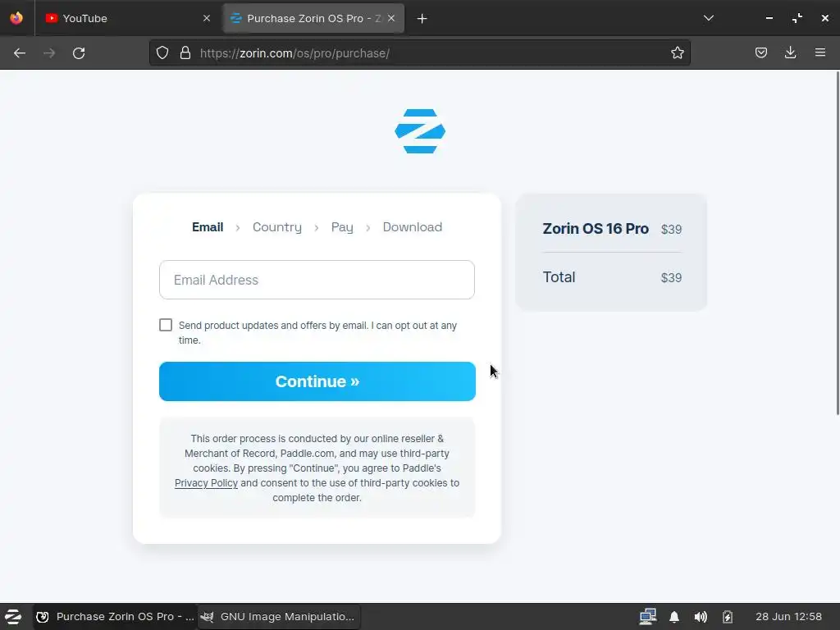Click the Zorin logo at the page top
This screenshot has width=840, height=630.
pyautogui.click(x=420, y=131)
